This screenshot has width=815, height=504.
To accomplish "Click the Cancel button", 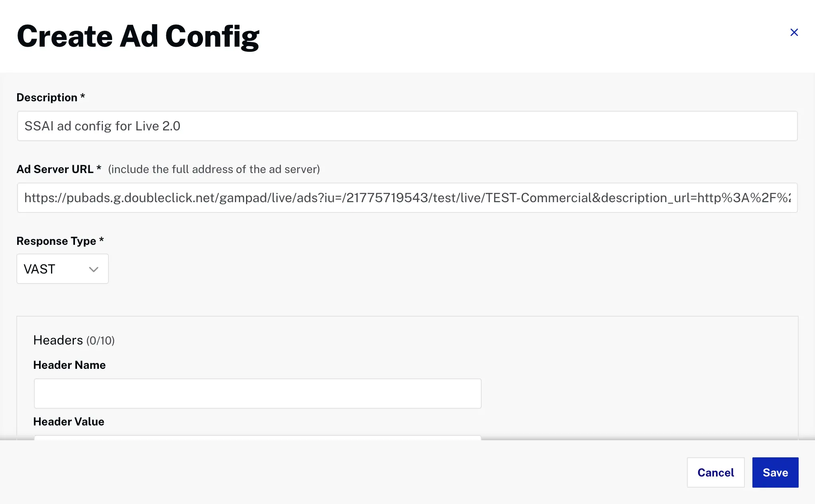I will [x=715, y=472].
